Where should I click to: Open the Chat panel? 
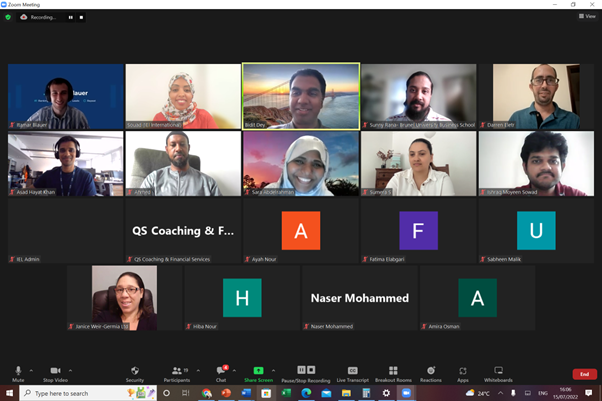[x=221, y=373]
